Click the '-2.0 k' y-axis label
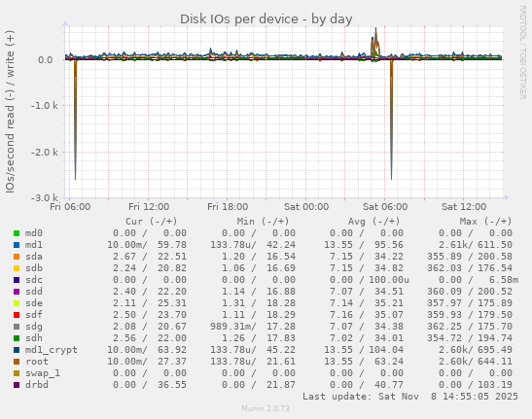Image resolution: width=532 pixels, height=419 pixels. click(x=45, y=152)
